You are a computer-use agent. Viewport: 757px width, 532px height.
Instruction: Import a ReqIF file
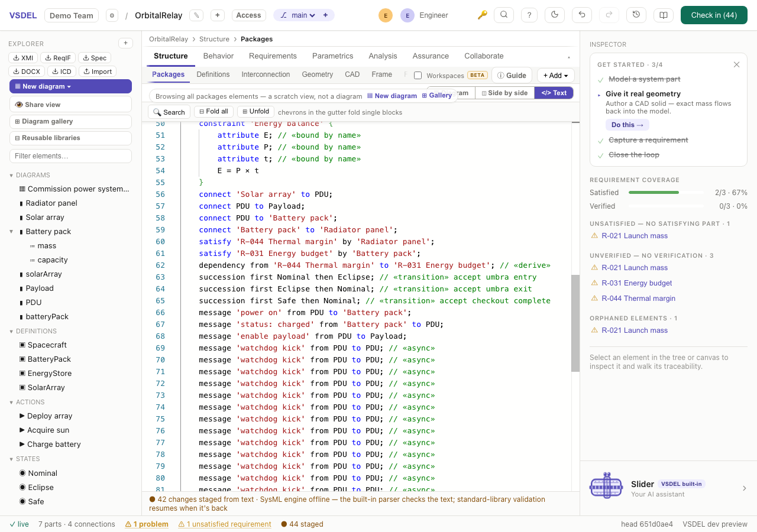point(58,58)
